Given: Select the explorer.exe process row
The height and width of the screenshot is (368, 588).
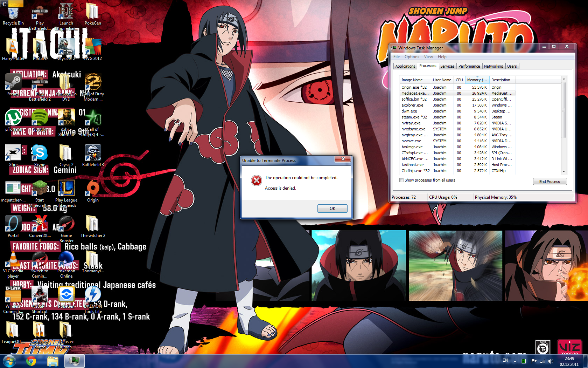Looking at the screenshot, I should coord(457,105).
